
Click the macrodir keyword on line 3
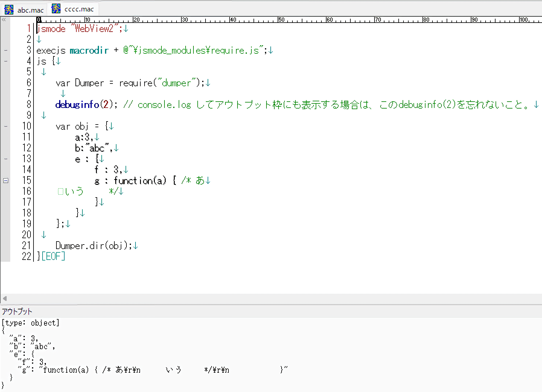(89, 50)
